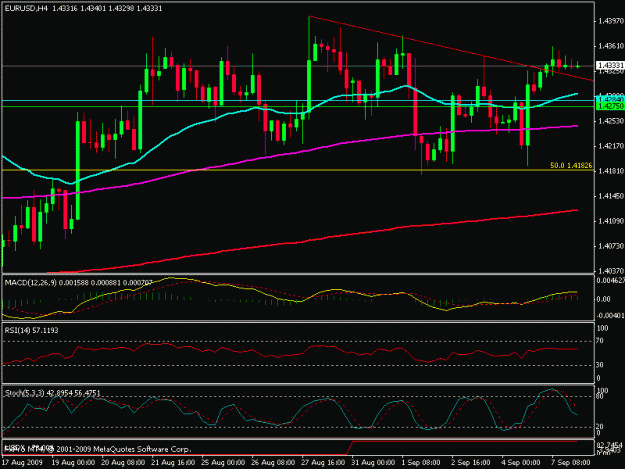Select the 50.0 1.41826 Fibonacci label
Viewport: 625px width, 469px height.
pyautogui.click(x=571, y=165)
